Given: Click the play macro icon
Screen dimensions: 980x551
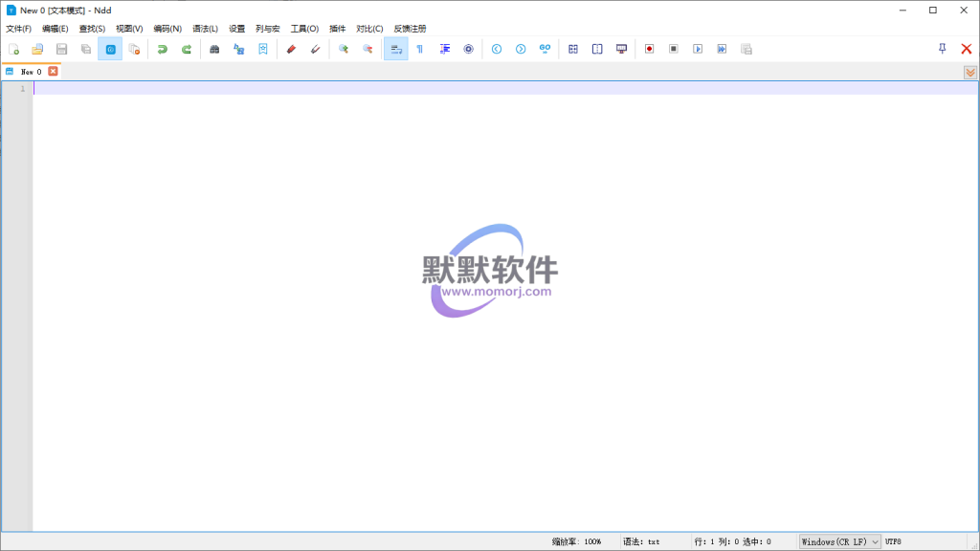Looking at the screenshot, I should coord(698,49).
